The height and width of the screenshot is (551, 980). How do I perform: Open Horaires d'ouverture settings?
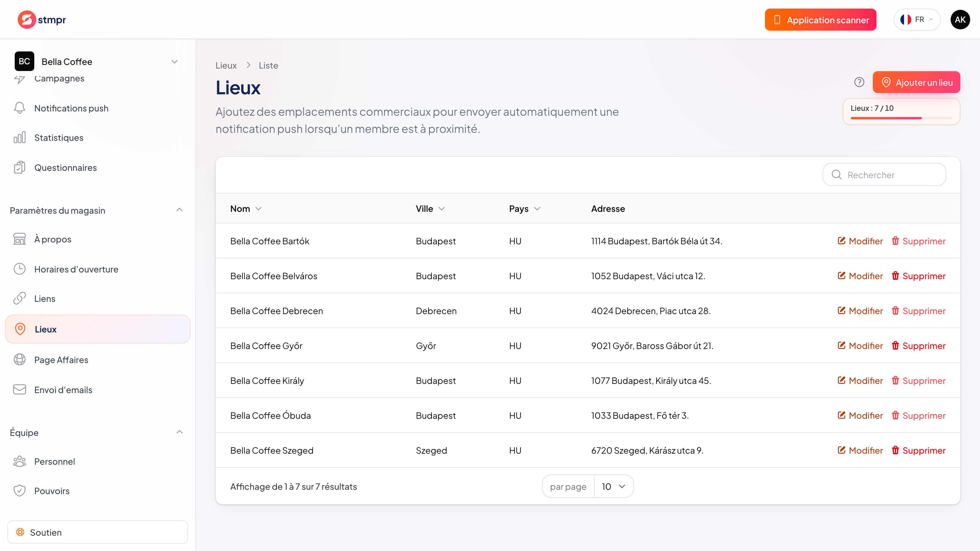click(x=98, y=269)
